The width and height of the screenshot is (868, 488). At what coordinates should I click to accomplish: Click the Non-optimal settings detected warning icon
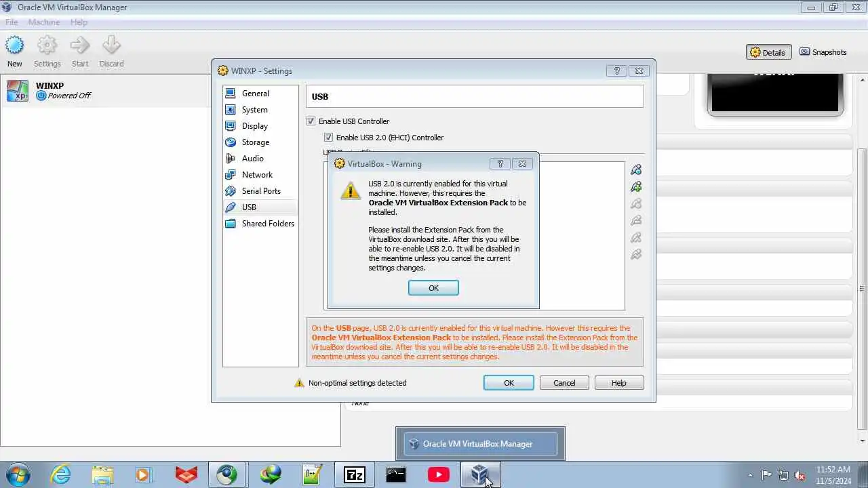(299, 383)
